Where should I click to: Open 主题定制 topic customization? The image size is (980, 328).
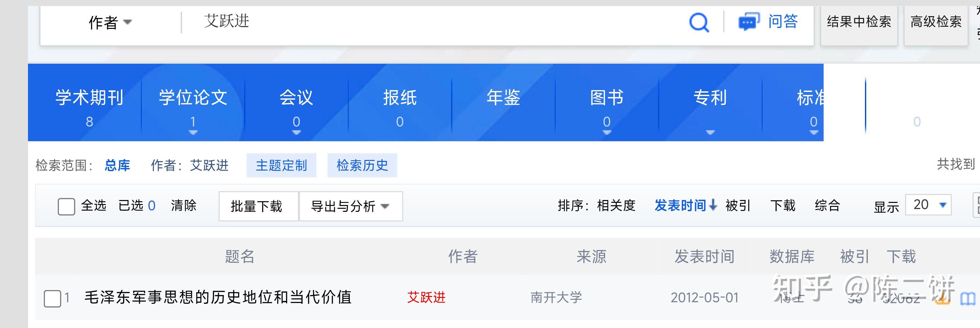pyautogui.click(x=281, y=165)
